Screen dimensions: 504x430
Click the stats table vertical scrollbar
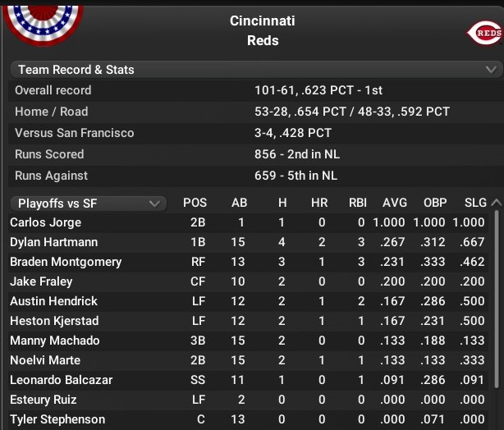click(x=496, y=312)
